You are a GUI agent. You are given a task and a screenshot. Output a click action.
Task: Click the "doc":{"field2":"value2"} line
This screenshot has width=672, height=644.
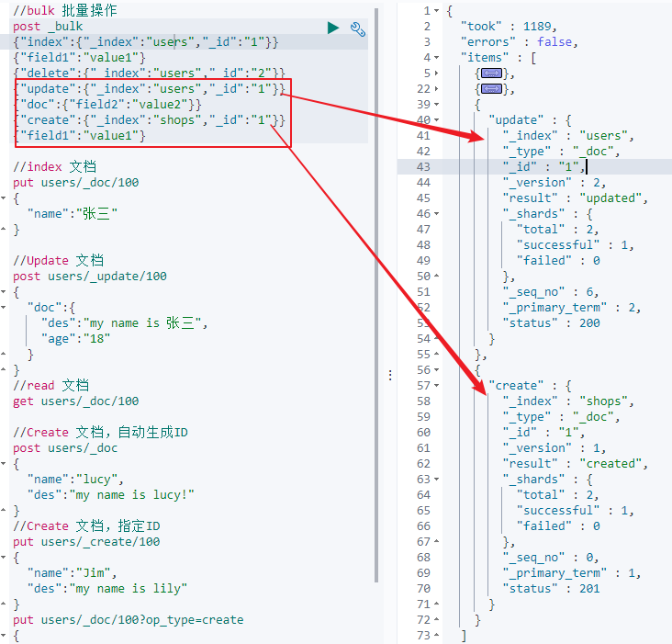tap(107, 105)
